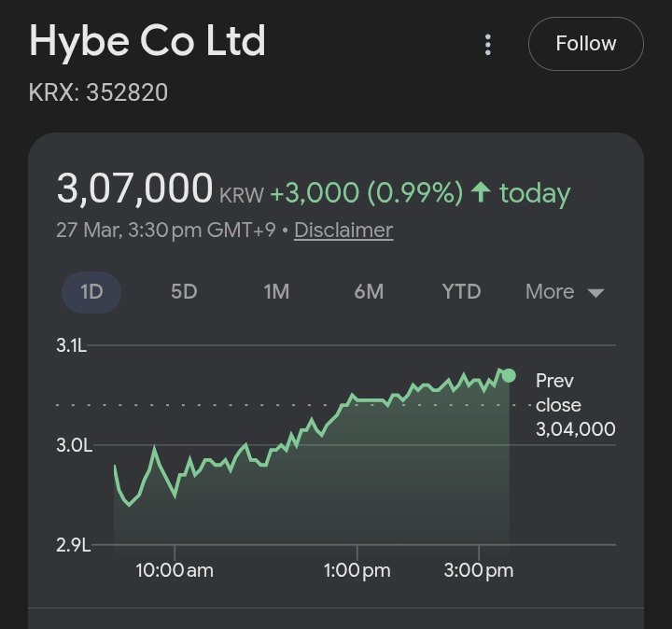This screenshot has height=629, width=672.
Task: Select the YTD range tab
Action: coord(461,291)
